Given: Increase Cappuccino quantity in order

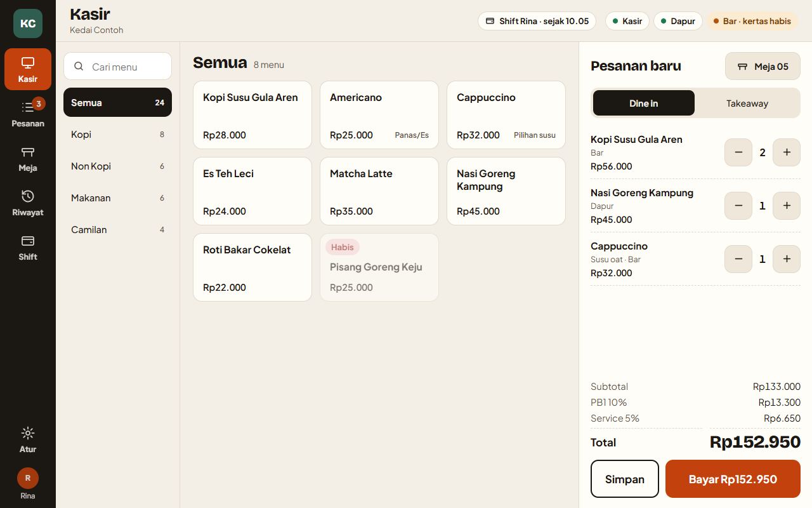Looking at the screenshot, I should (787, 259).
